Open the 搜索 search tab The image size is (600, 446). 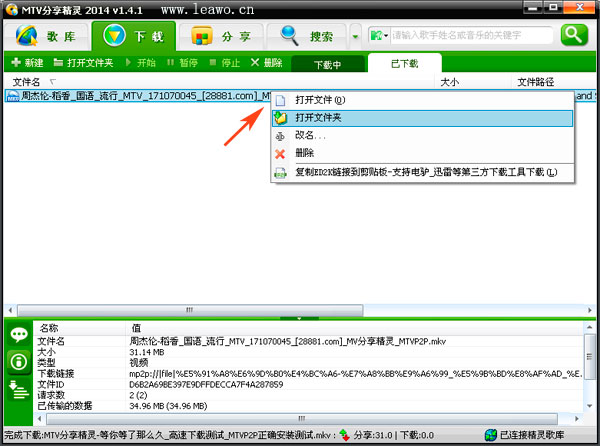click(307, 36)
